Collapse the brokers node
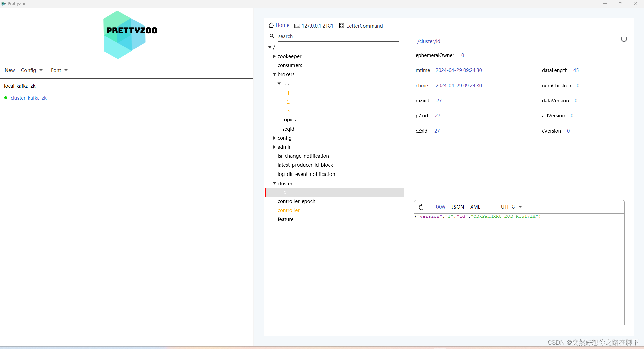Viewport: 644px width, 349px height. [274, 74]
